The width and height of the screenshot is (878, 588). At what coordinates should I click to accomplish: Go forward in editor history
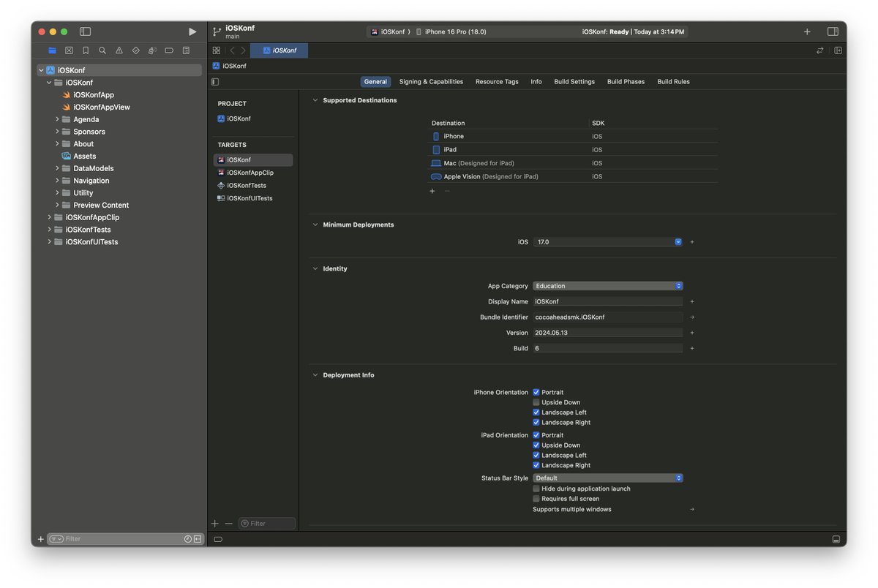pos(244,50)
